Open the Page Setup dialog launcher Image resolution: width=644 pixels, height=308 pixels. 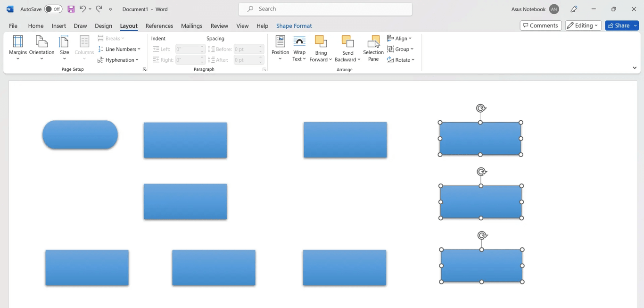click(144, 70)
